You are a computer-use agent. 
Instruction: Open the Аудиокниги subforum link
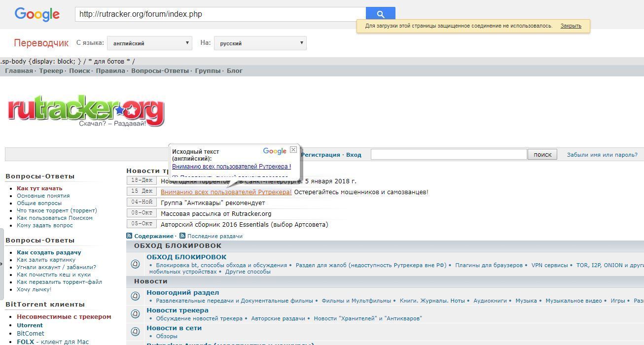[490, 301]
